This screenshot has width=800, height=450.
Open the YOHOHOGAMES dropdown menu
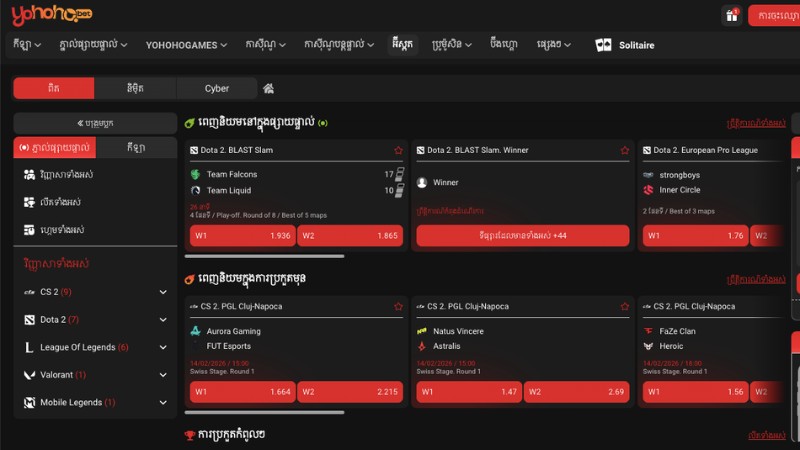tap(186, 45)
